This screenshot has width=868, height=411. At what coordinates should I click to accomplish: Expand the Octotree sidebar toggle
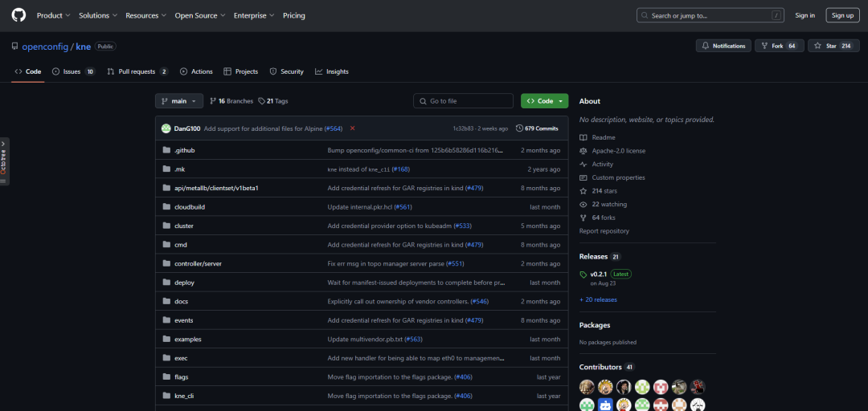click(4, 161)
